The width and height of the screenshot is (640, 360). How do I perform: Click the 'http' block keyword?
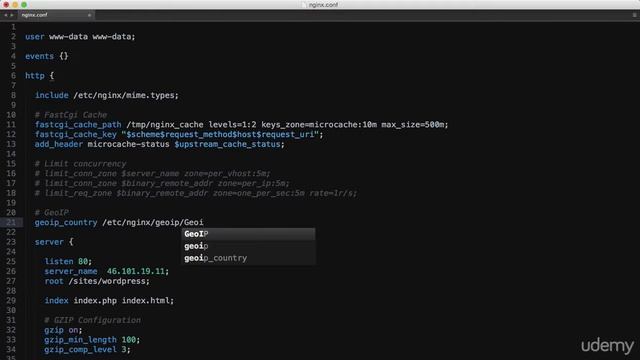35,76
